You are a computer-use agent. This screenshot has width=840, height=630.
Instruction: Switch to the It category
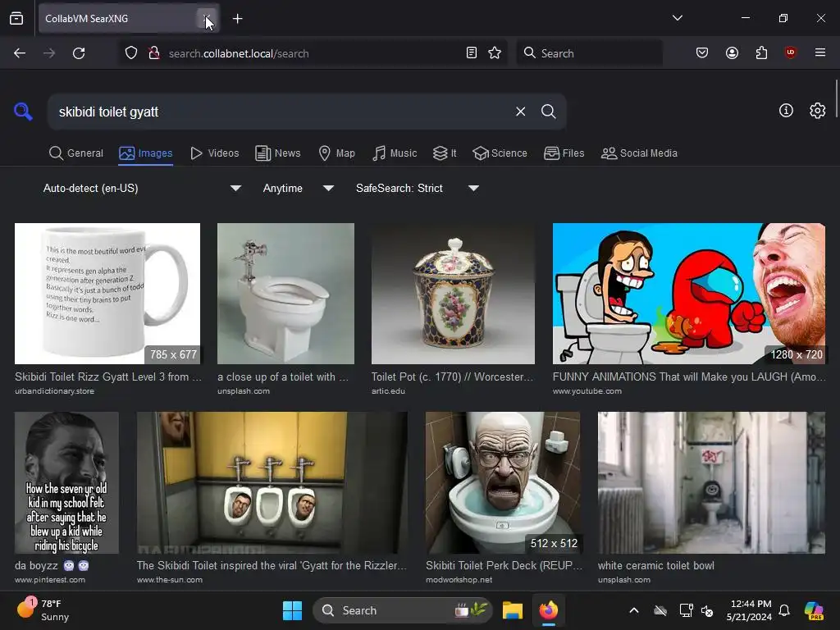(445, 153)
